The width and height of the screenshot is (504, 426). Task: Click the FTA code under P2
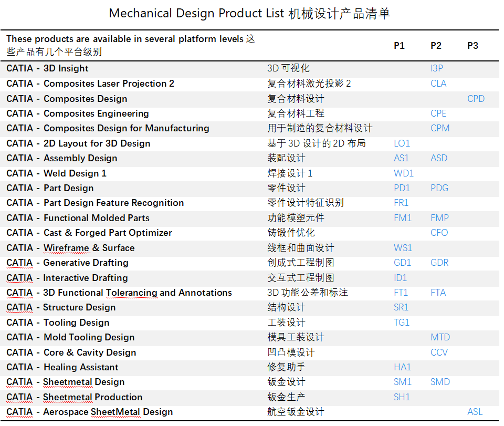pos(438,293)
